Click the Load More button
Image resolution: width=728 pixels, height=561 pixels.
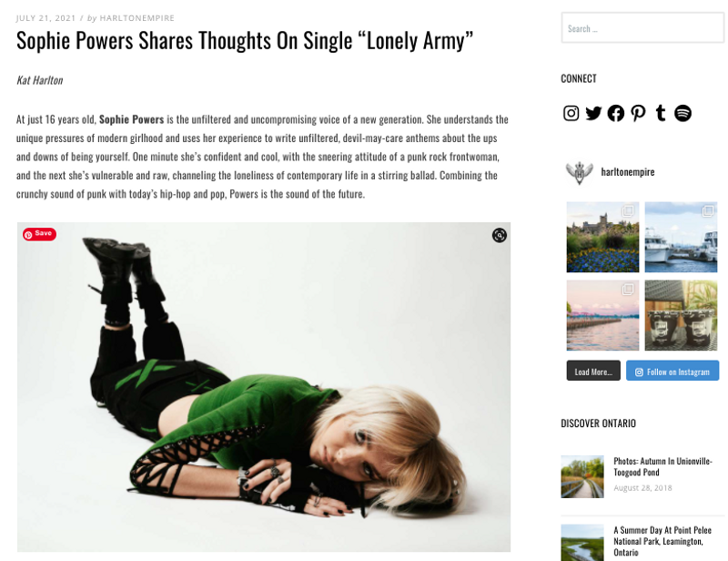click(x=593, y=371)
